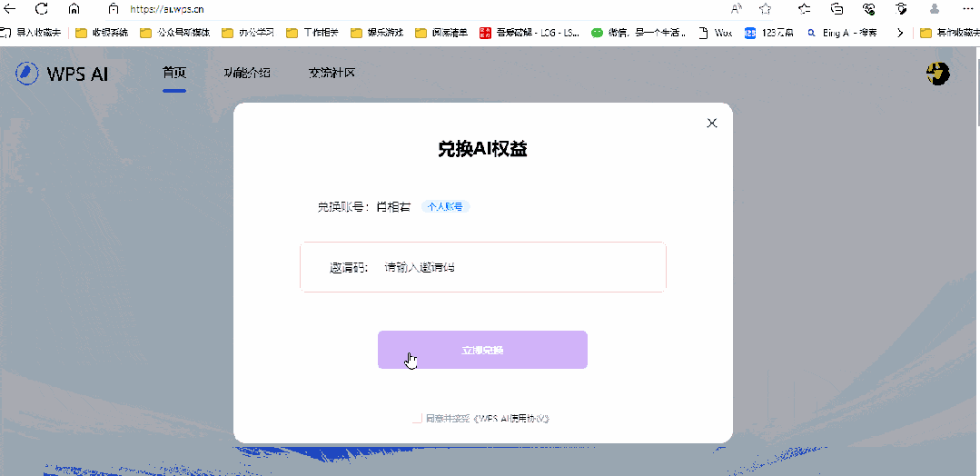Viewport: 980px width, 476px height.
Task: Open the favorites list icon
Action: tap(805, 9)
